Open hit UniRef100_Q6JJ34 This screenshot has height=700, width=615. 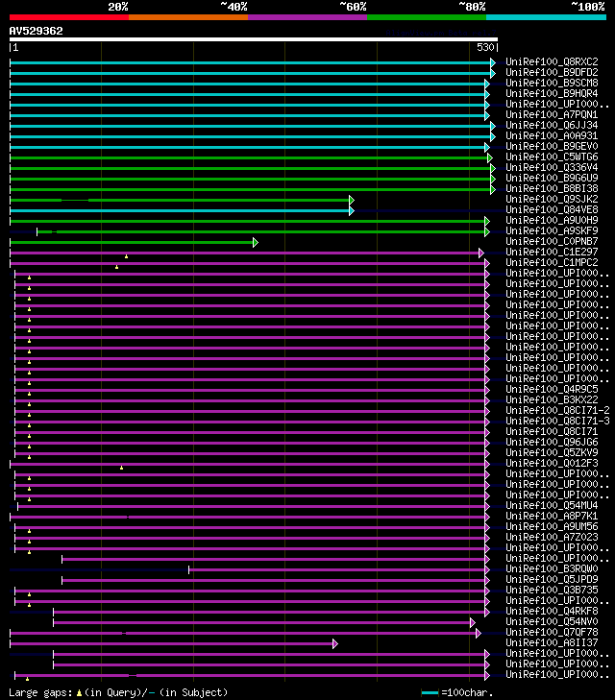552,125
